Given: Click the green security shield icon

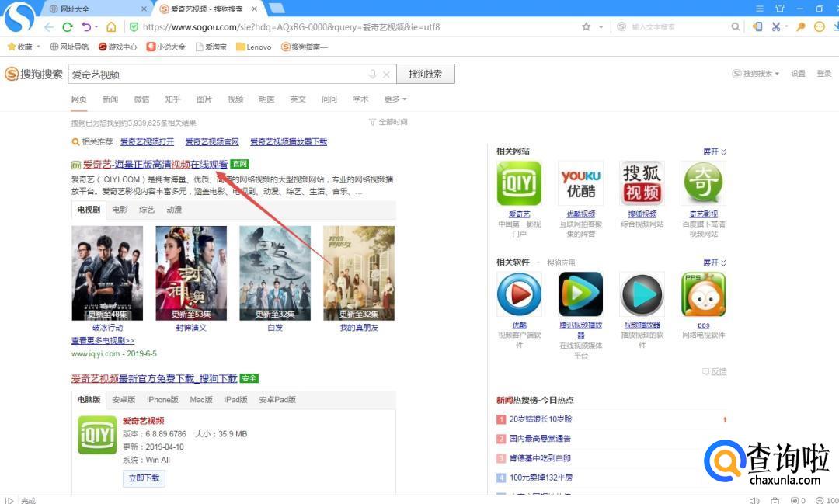Looking at the screenshot, I should point(134,26).
